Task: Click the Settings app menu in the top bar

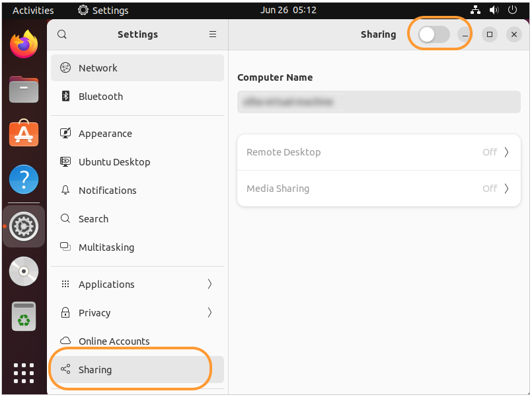Action: [103, 10]
